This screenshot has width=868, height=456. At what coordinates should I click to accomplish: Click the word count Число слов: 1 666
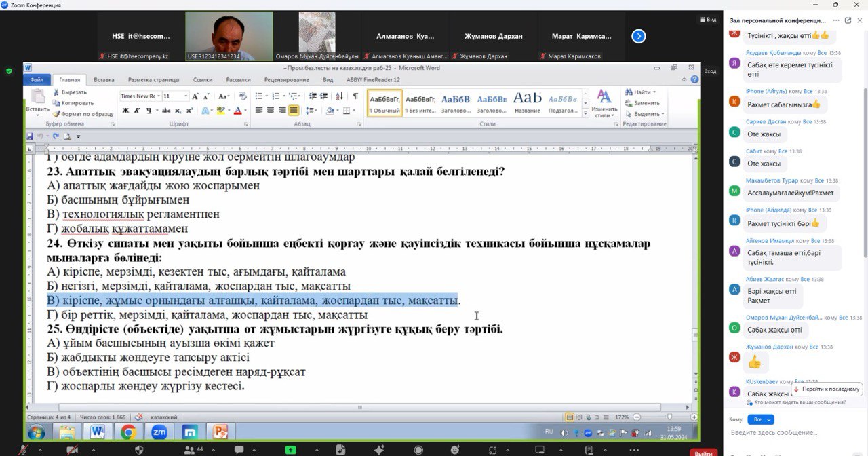(102, 417)
